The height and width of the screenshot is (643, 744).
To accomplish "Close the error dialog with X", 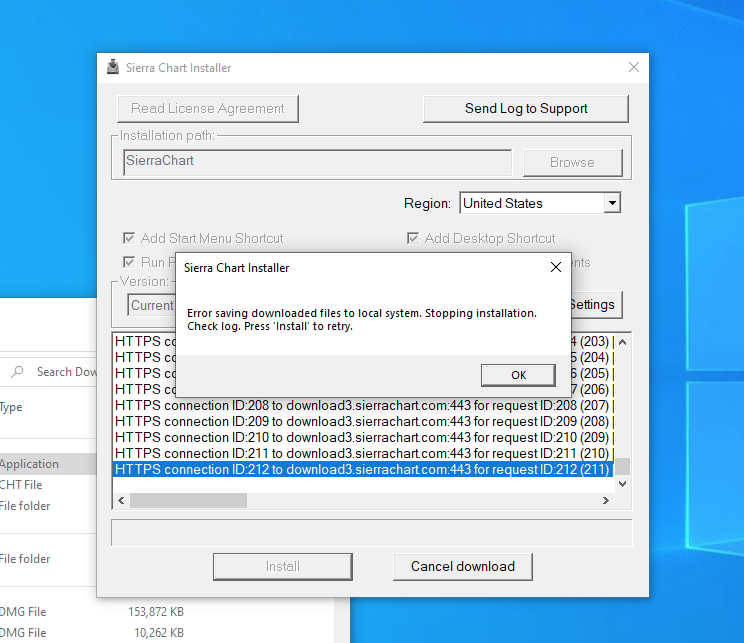I will pos(556,267).
